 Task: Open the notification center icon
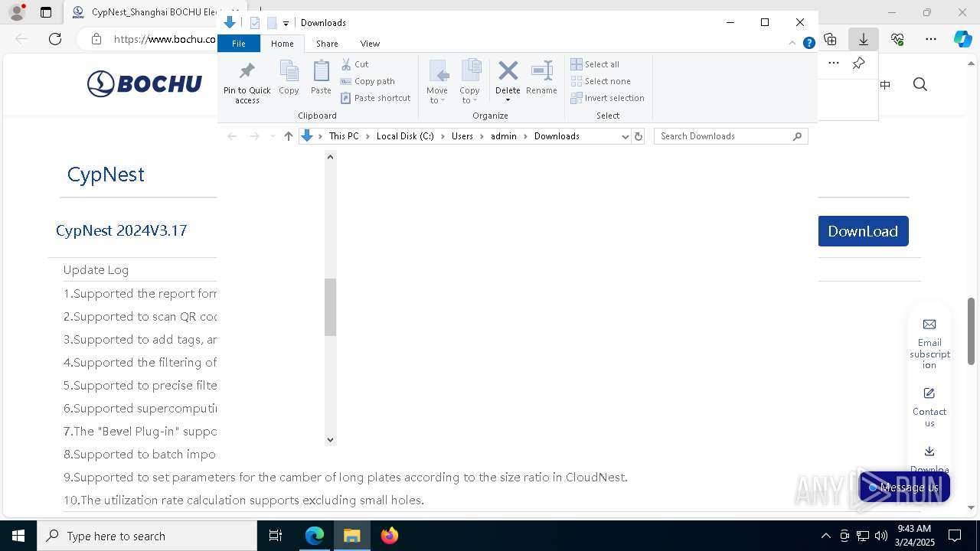coord(955,536)
